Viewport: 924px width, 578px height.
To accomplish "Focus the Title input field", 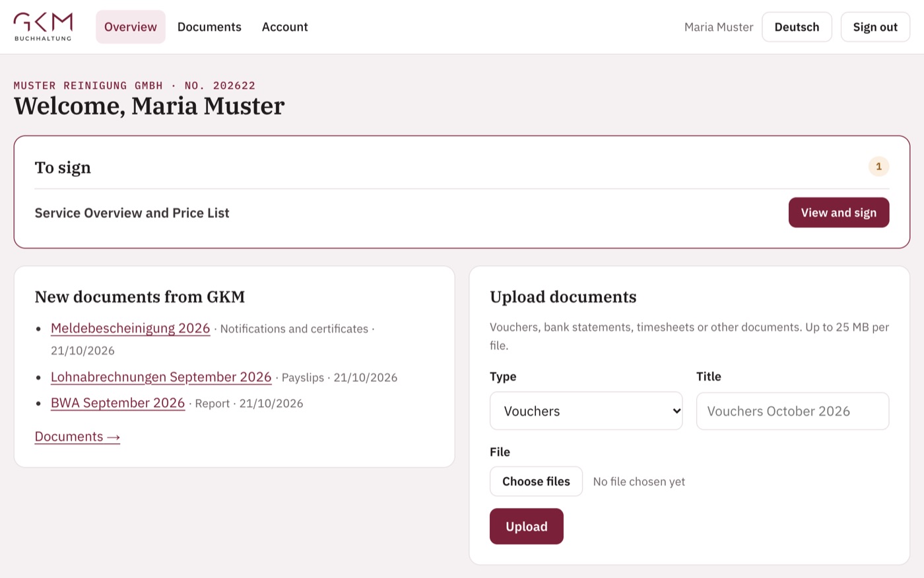I will [793, 411].
